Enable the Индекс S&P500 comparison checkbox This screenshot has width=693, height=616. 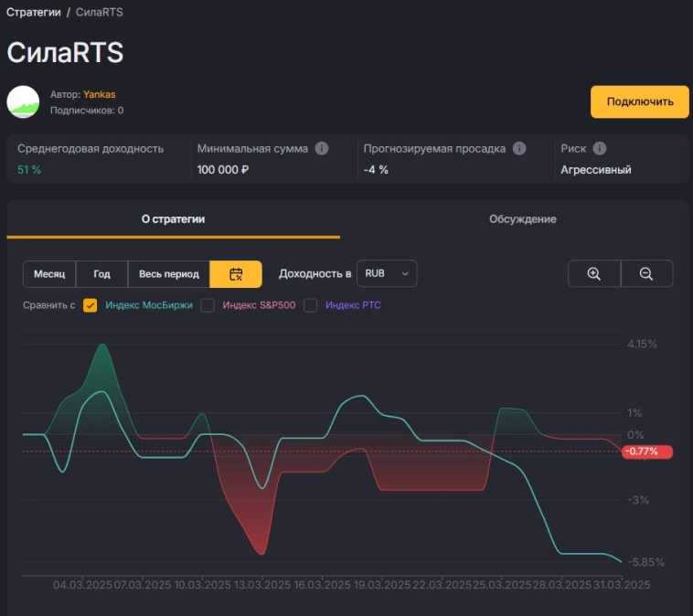click(x=208, y=305)
